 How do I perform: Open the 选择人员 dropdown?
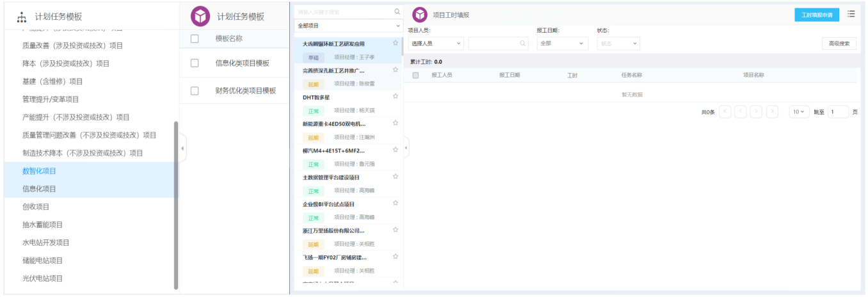coord(436,44)
